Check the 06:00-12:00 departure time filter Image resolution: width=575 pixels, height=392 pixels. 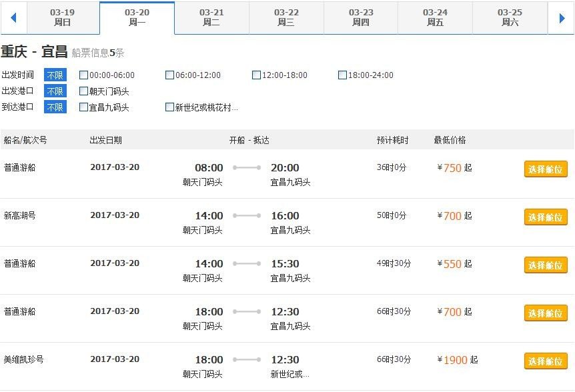[x=170, y=75]
